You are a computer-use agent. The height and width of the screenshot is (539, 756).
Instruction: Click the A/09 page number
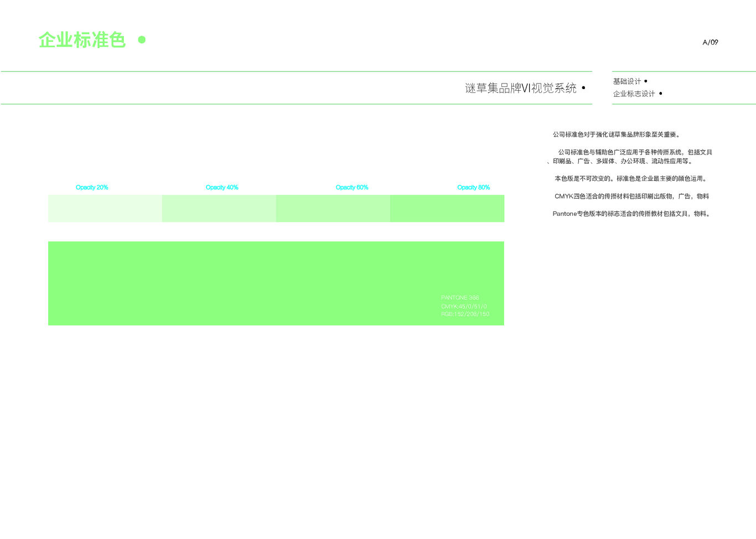coord(710,42)
